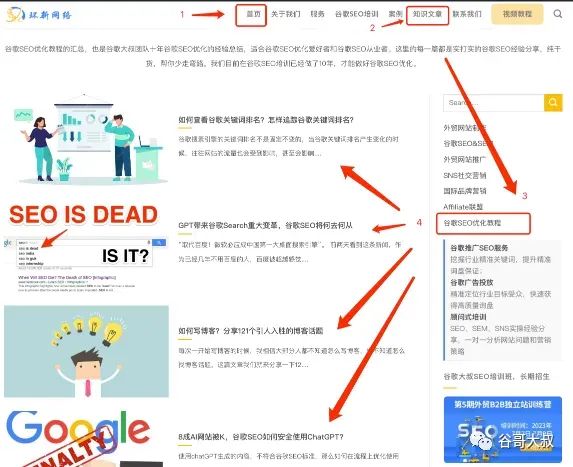573x467 pixels.
Task: Open the 谷歌SEO优化教程 sidebar category
Action: 472,223
